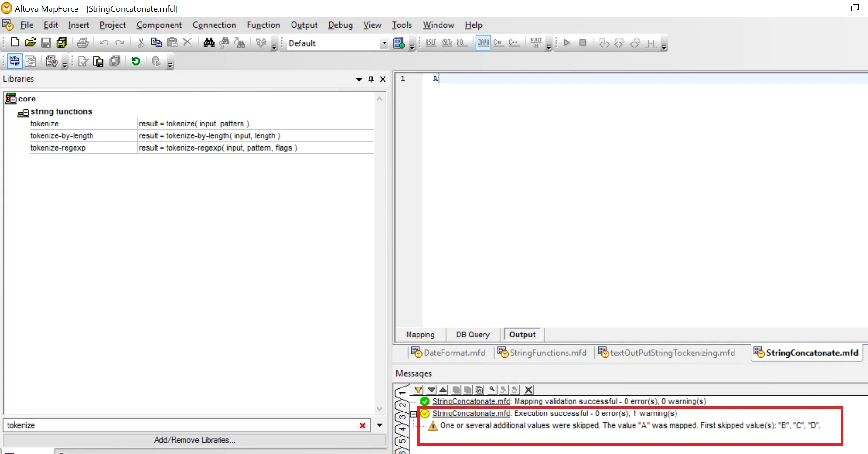Switch to the DB Query tab
The width and height of the screenshot is (868, 454).
[473, 335]
